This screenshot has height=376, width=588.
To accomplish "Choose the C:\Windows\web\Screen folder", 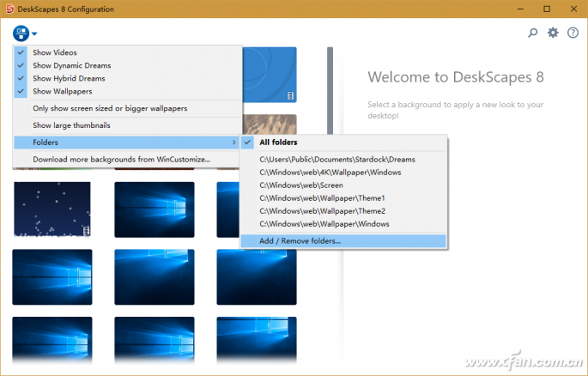I will (343, 185).
